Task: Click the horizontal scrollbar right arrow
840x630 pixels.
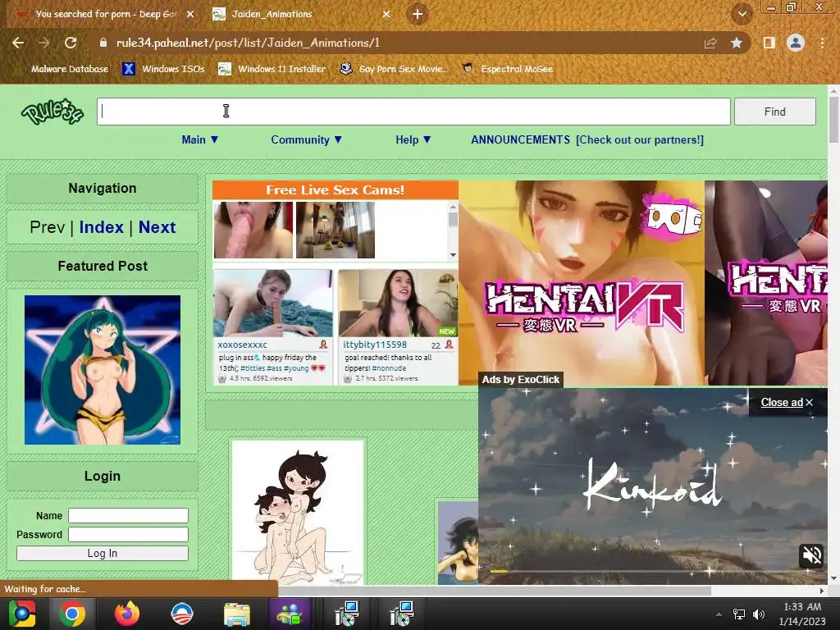Action: coord(822,591)
